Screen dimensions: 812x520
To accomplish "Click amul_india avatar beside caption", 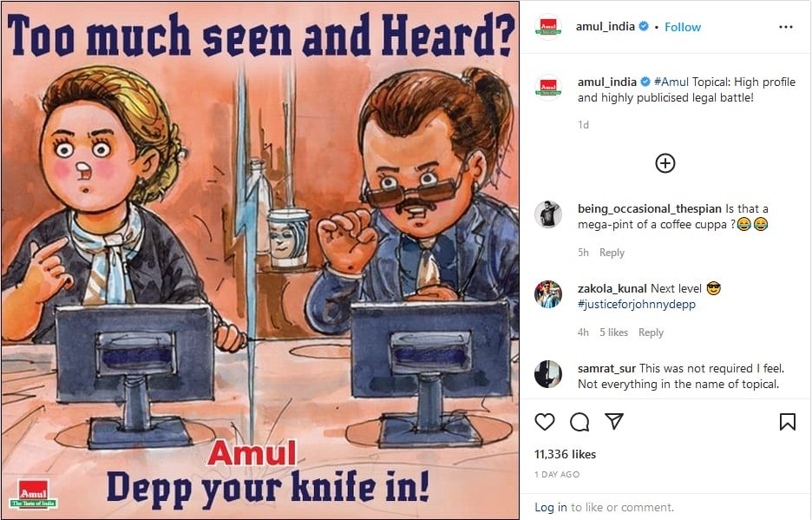I will coord(548,87).
